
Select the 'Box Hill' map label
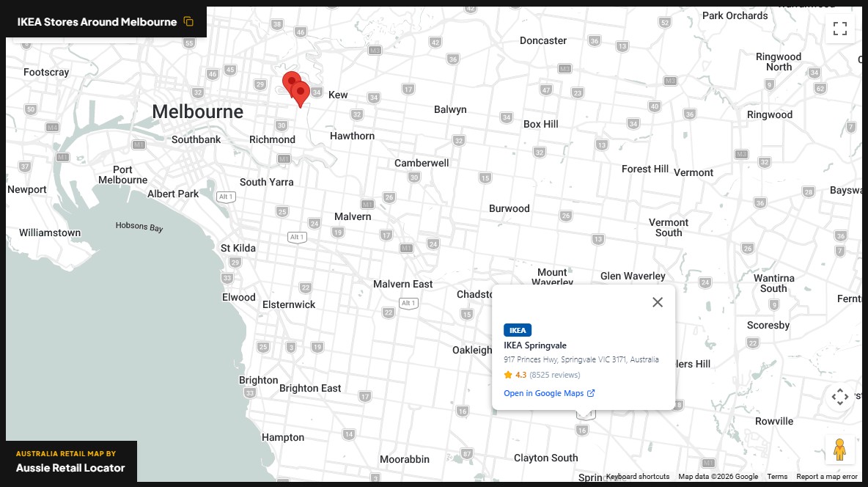pos(541,124)
